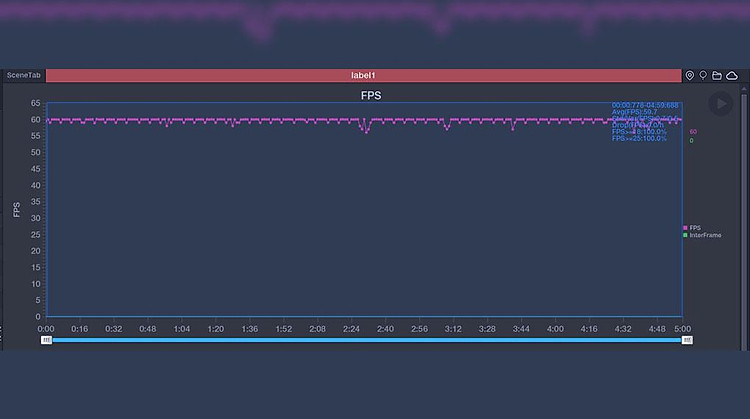Screen dimensions: 750x419
Task: Click the location pin marker icon
Action: click(690, 75)
